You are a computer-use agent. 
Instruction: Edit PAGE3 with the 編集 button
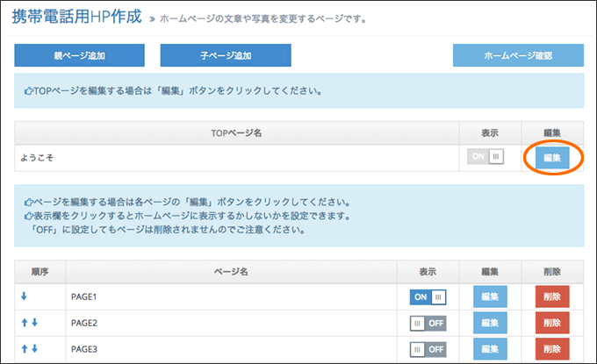click(x=490, y=349)
